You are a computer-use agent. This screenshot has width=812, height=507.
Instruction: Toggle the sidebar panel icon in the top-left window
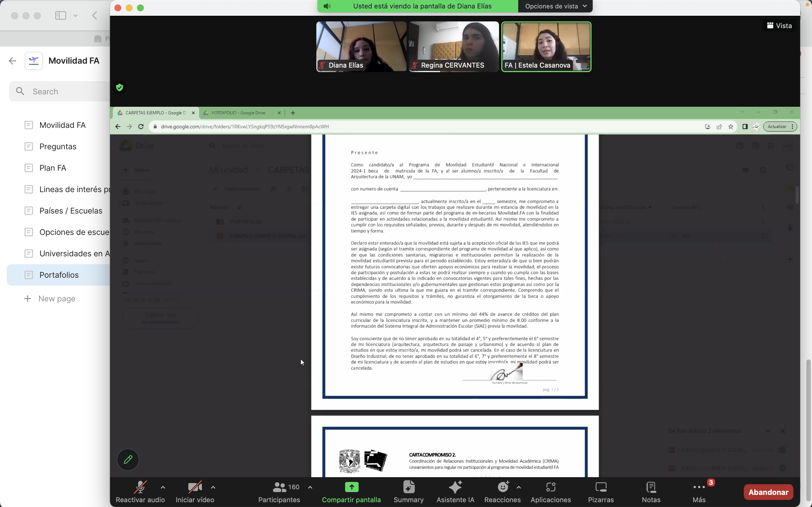pos(61,15)
